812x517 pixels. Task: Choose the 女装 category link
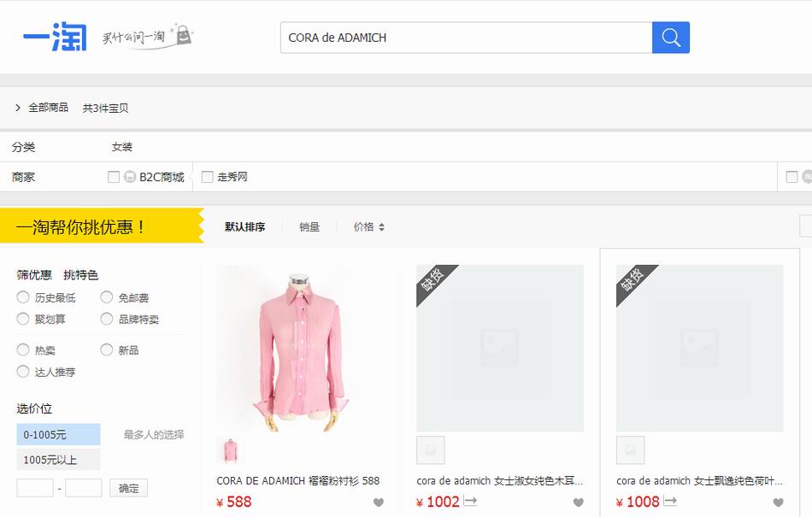pos(122,147)
